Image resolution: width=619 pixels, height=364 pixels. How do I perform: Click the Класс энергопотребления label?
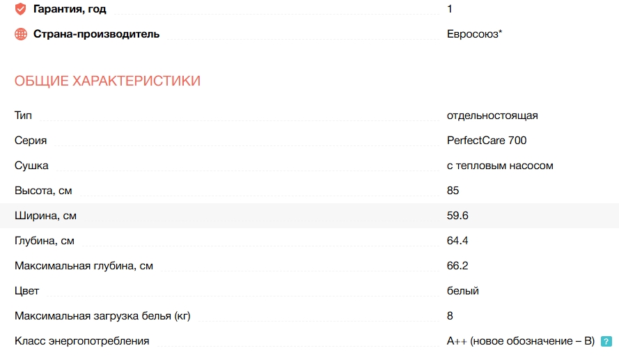[x=82, y=341]
